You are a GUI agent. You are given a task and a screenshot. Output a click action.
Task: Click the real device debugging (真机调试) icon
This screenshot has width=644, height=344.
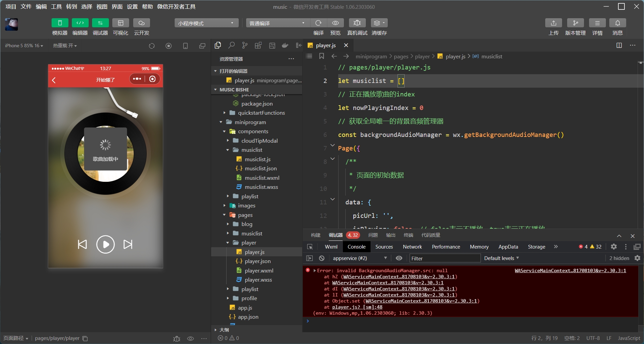(x=357, y=23)
